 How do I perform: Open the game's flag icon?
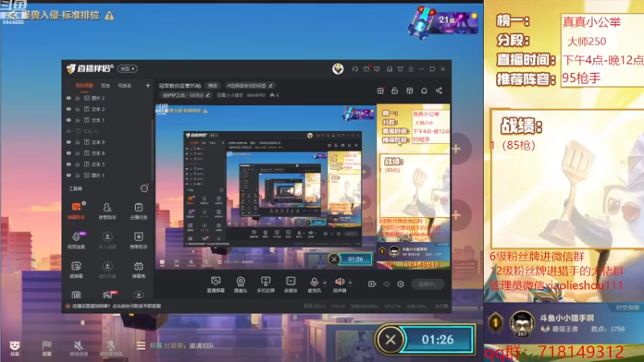pos(47,348)
